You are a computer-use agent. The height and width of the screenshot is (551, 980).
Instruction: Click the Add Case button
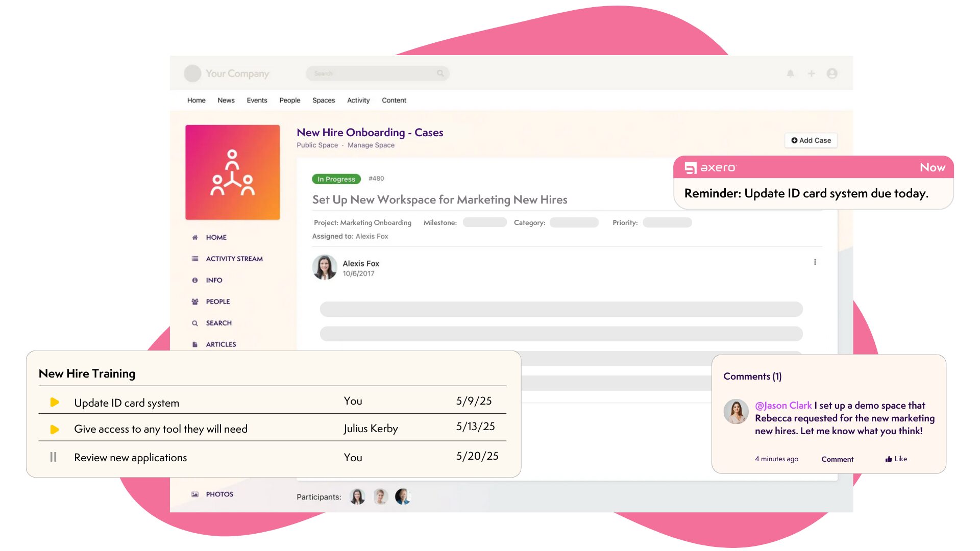pos(811,140)
